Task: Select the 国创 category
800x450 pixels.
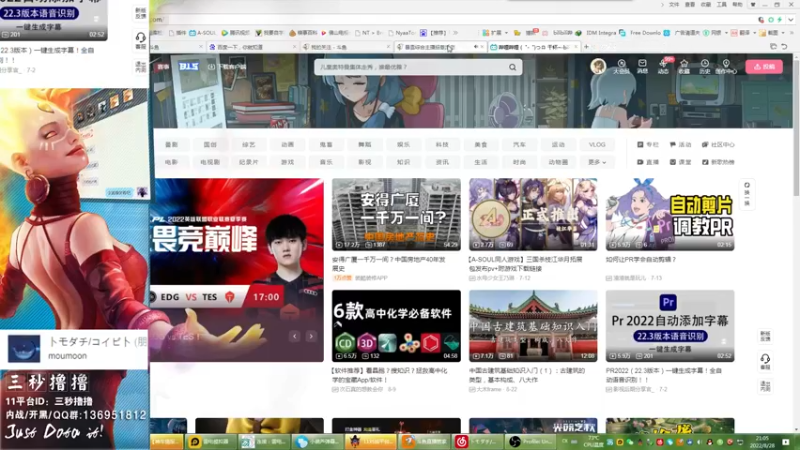Action: [210, 145]
